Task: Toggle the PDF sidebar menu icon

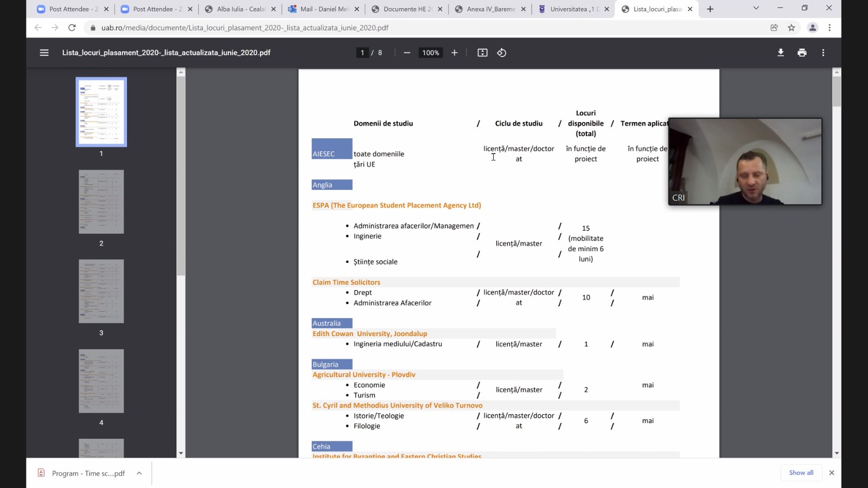Action: [x=44, y=53]
